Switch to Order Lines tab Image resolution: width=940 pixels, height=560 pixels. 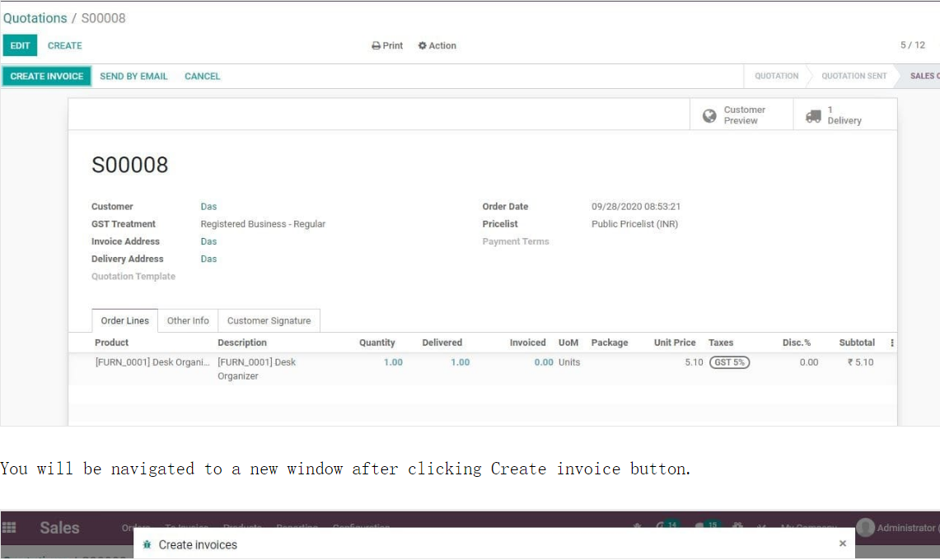pyautogui.click(x=124, y=321)
